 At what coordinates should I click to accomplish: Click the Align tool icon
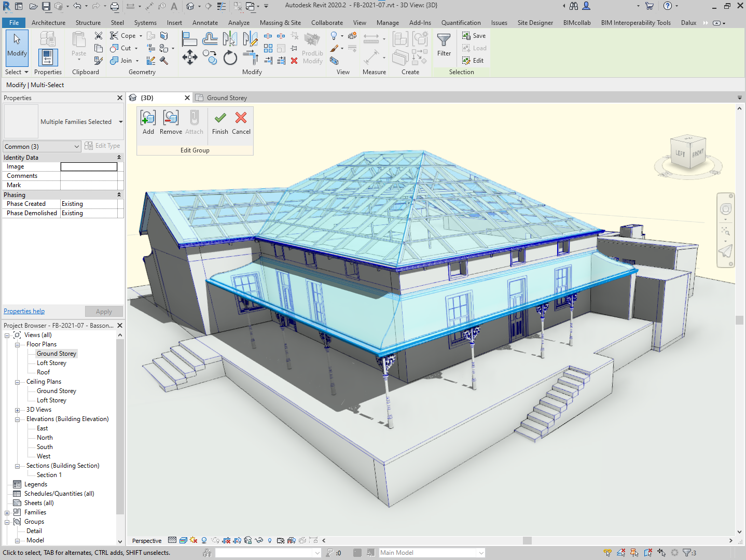tap(189, 39)
